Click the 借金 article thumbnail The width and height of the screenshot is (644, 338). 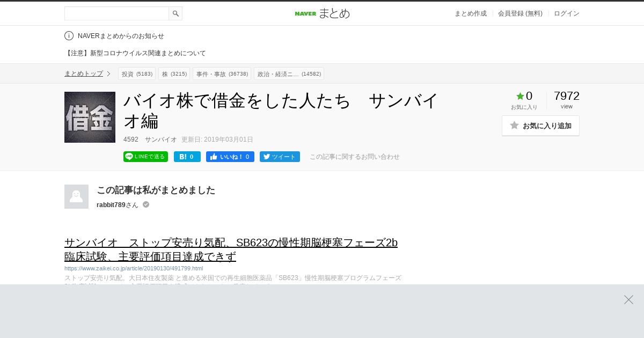coord(90,117)
